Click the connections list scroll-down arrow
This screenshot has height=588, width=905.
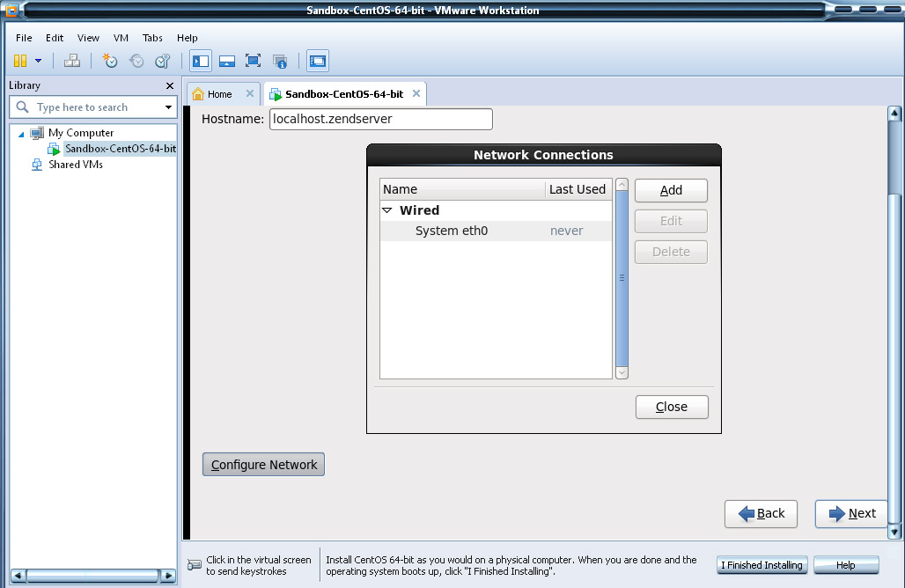622,372
